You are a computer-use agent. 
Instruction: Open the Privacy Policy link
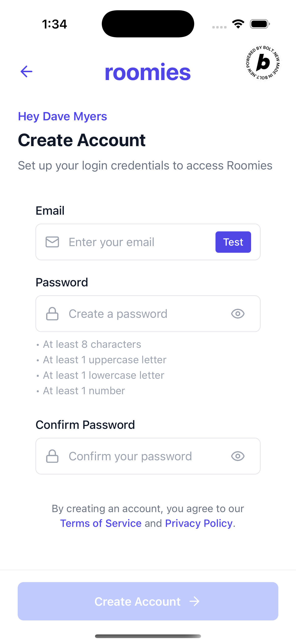tap(199, 523)
